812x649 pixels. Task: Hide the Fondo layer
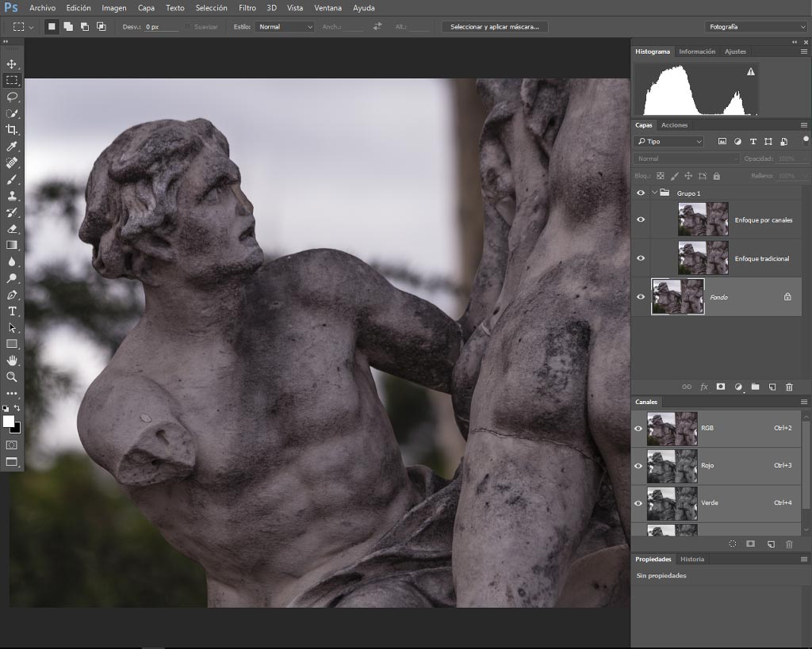click(641, 297)
